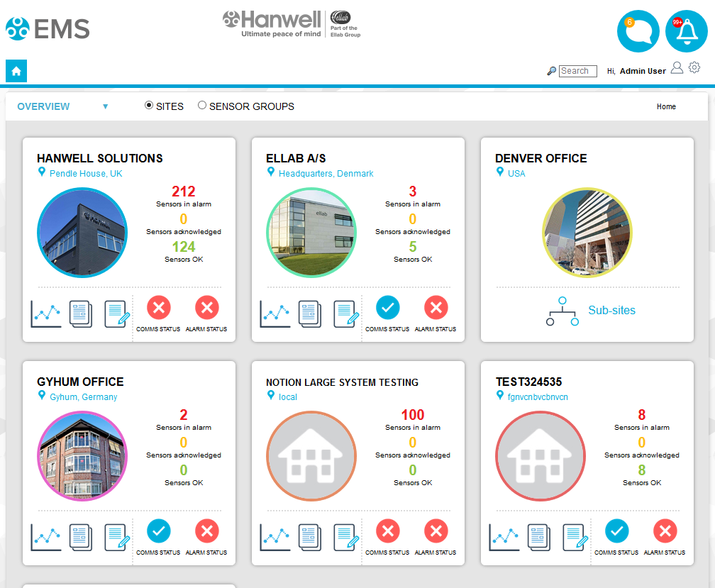Check Alarm Status icon for TEST324535
The image size is (715, 588).
[665, 531]
